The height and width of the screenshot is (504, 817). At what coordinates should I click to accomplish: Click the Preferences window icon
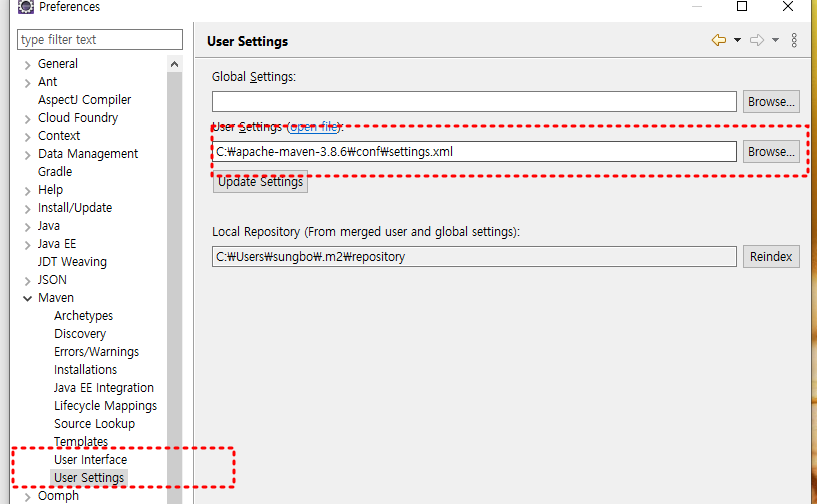tap(26, 6)
